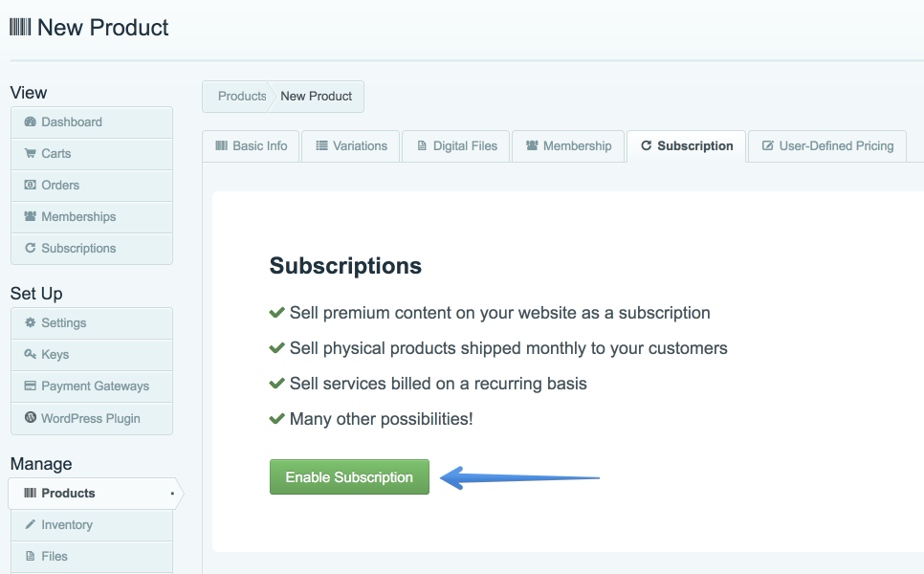The width and height of the screenshot is (924, 574).
Task: Click the Enable Subscription button
Action: 349,476
